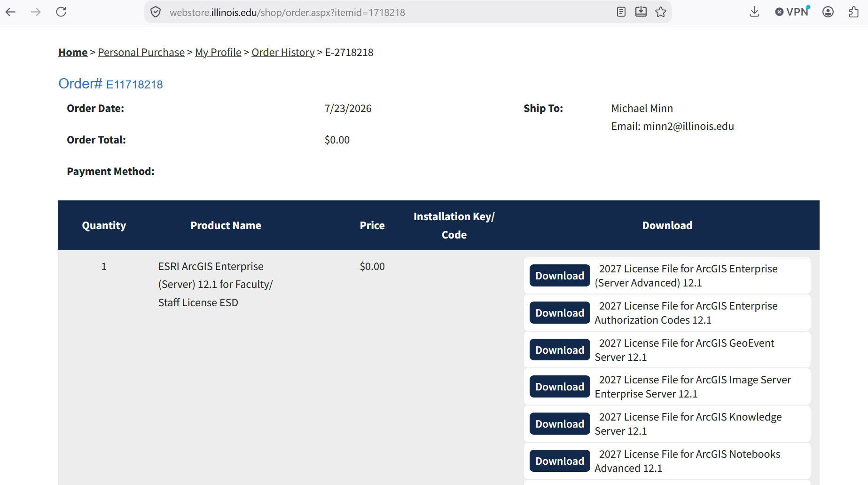This screenshot has height=485, width=868.
Task: Click the Download column header
Action: click(x=667, y=226)
